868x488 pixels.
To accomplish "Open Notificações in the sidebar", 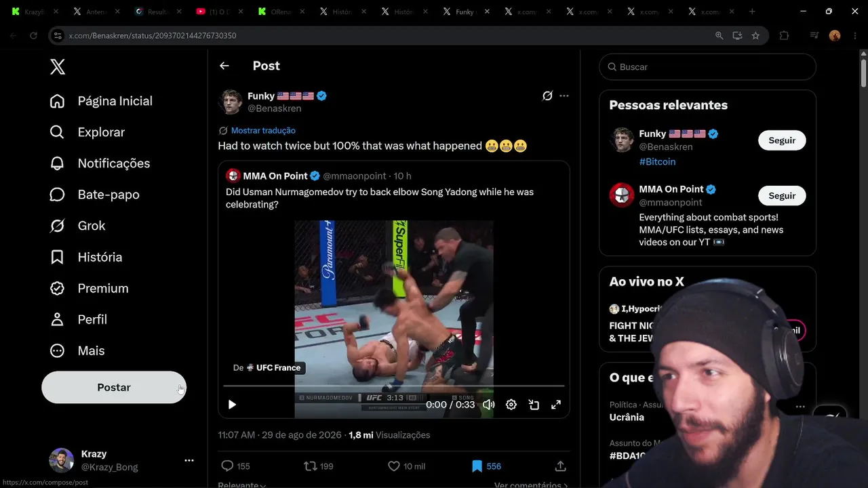I will coord(100,163).
